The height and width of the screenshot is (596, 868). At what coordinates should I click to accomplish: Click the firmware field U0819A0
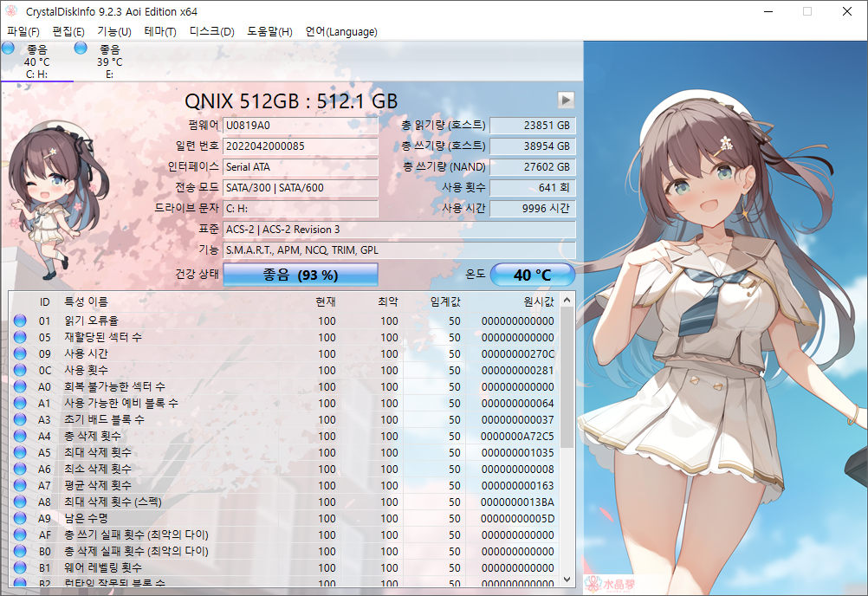coord(301,126)
